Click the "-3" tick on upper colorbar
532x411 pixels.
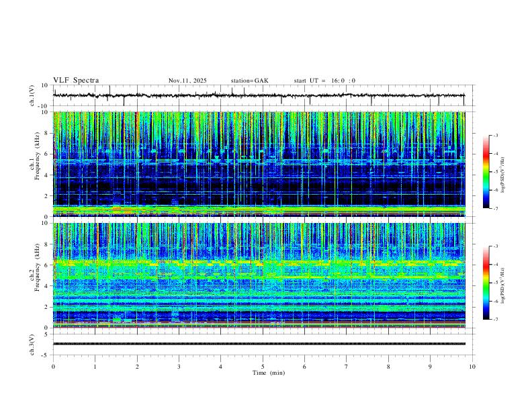[x=495, y=135]
